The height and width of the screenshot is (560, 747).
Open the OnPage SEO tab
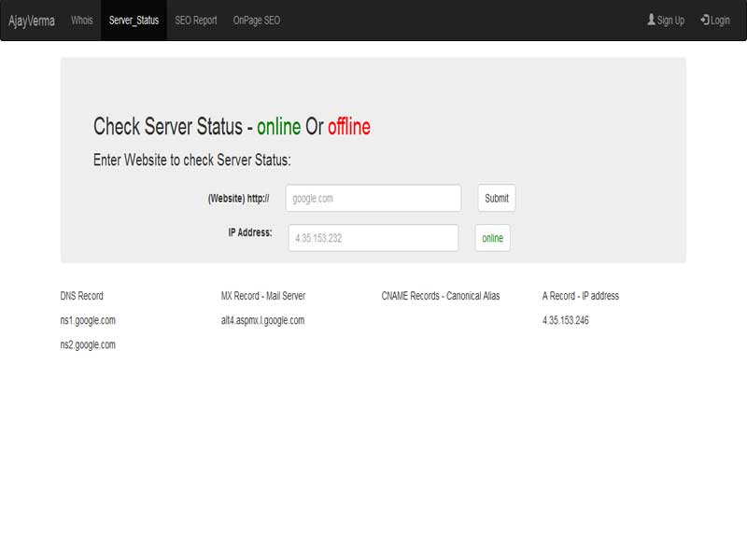pos(256,18)
